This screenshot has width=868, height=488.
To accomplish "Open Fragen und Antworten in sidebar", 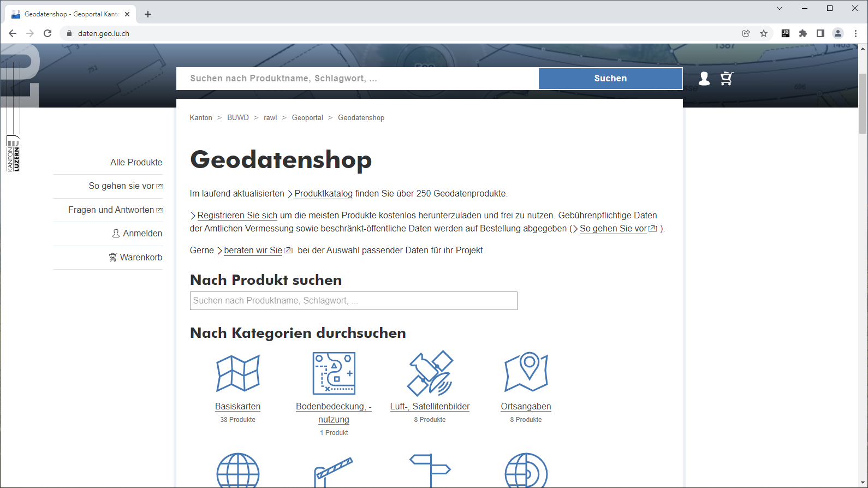I will [x=111, y=210].
